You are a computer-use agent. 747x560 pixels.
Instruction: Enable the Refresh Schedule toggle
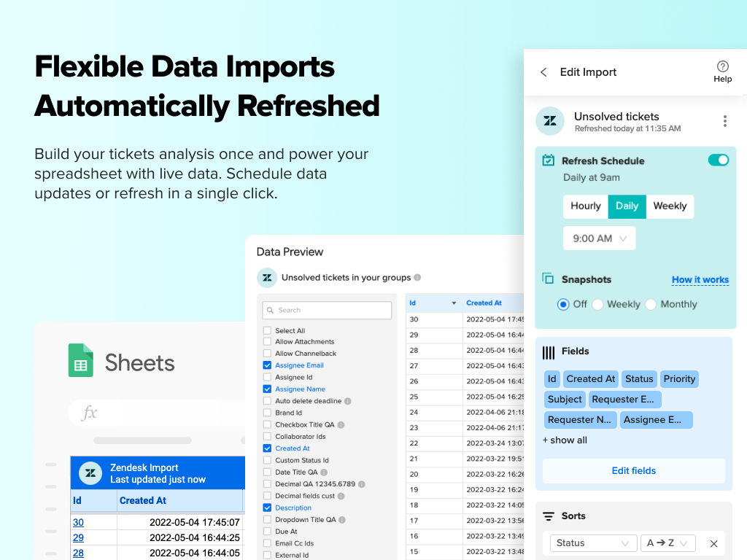pyautogui.click(x=719, y=159)
